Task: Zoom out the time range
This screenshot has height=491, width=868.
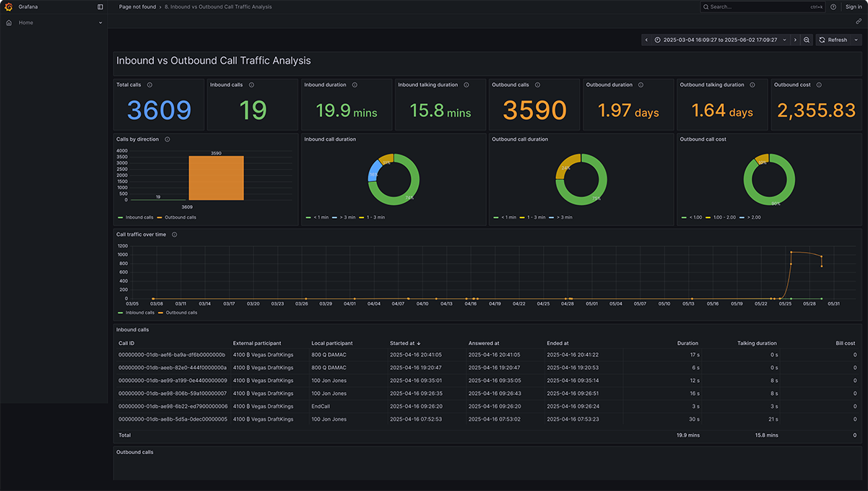Action: point(807,40)
